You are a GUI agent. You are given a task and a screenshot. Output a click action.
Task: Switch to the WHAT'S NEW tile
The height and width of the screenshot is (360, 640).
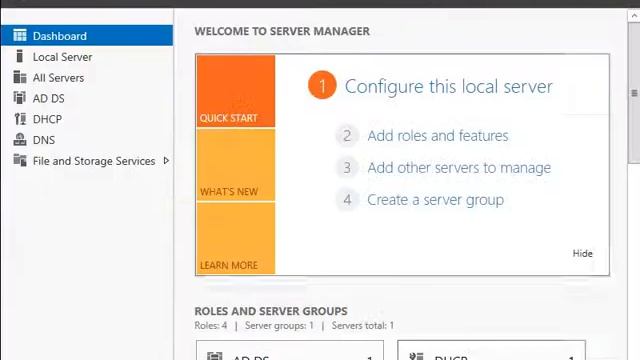[236, 165]
